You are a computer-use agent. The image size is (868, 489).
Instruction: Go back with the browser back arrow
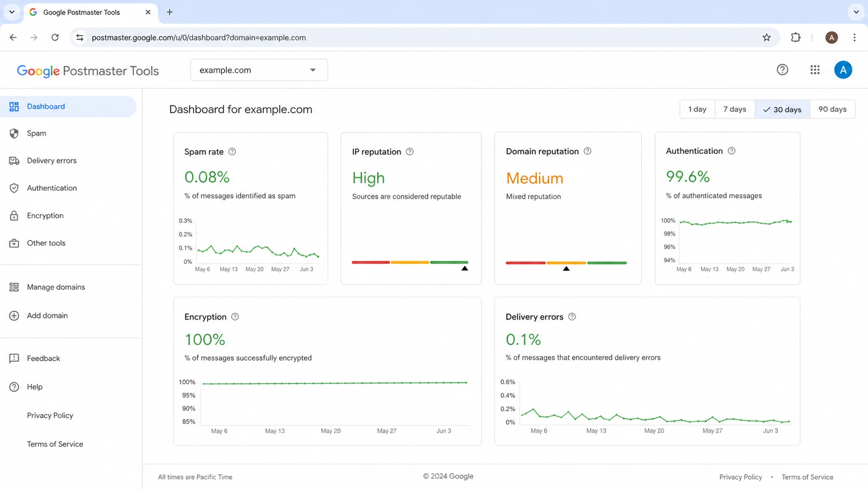[x=13, y=37]
